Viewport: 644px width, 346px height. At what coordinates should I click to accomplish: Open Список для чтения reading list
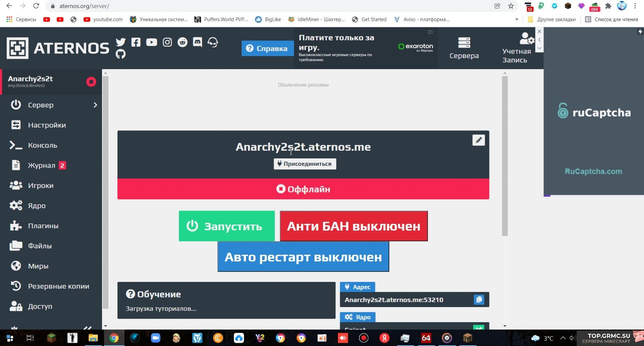pos(611,19)
